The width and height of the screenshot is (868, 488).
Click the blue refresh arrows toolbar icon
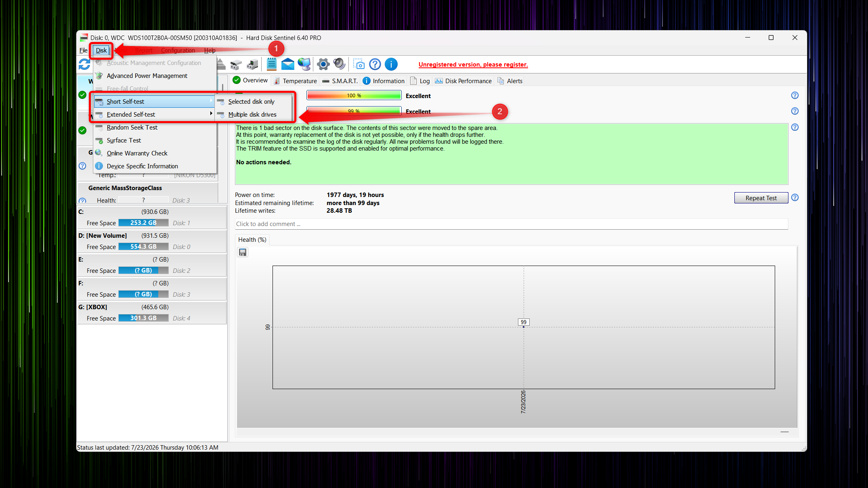84,64
